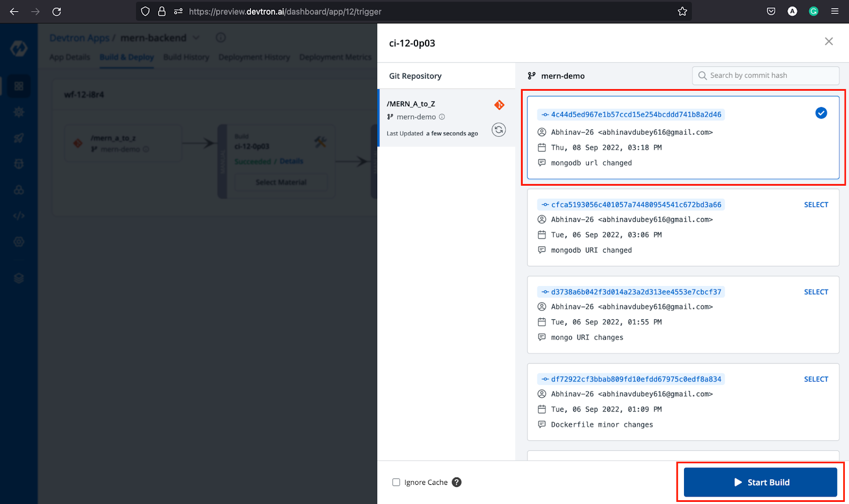Click the red git icon for /MERN_A_to_Z
Image resolution: width=849 pixels, height=504 pixels.
point(499,105)
